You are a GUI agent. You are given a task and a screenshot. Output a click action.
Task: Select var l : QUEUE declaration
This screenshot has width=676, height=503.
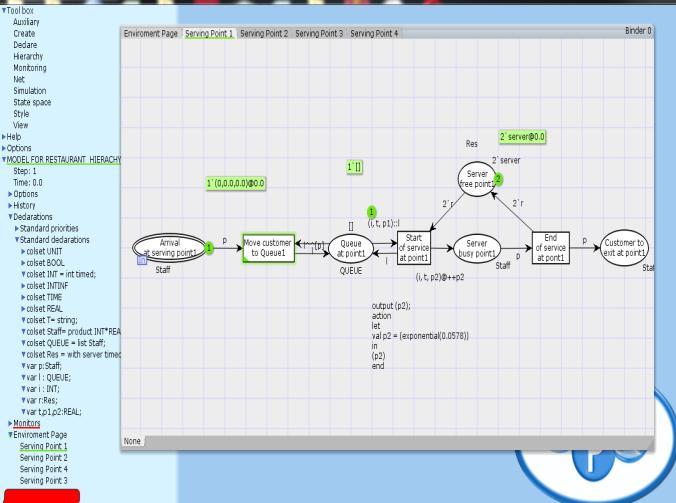49,378
